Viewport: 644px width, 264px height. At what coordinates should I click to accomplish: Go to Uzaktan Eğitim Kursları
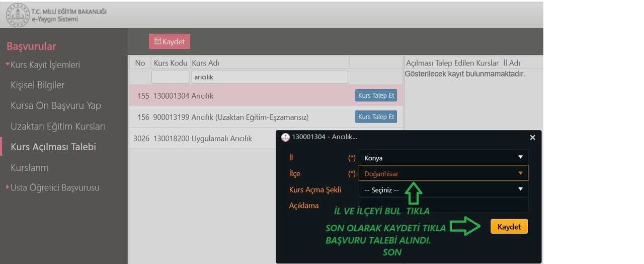(58, 126)
